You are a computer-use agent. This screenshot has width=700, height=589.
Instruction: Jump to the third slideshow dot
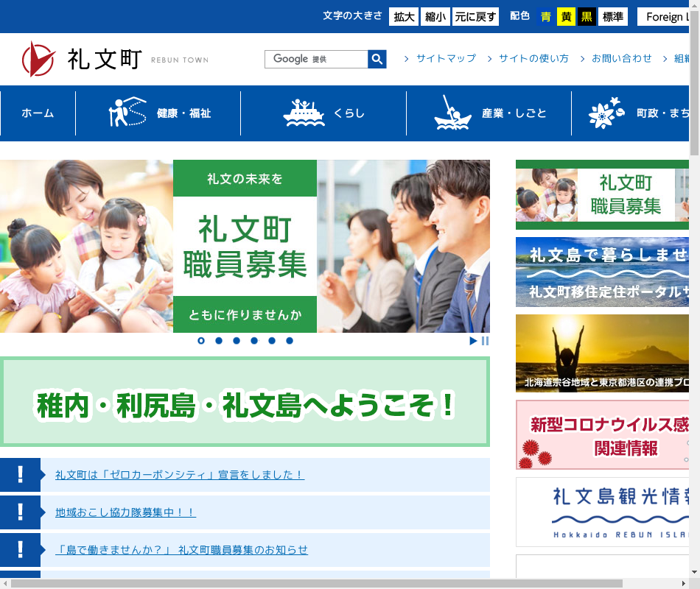pyautogui.click(x=237, y=341)
